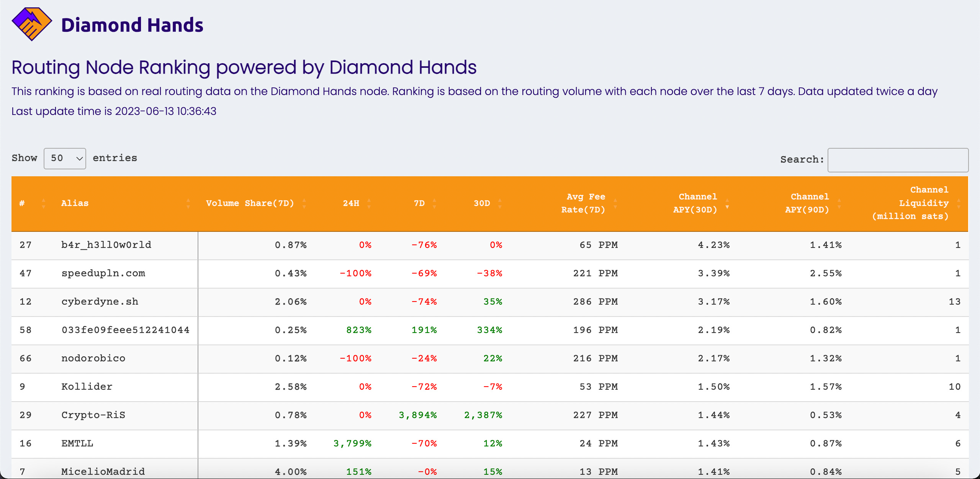Click the -76% 7D value for b4r_h3ll0w0rld
Screen dimensions: 980x479
click(424, 245)
